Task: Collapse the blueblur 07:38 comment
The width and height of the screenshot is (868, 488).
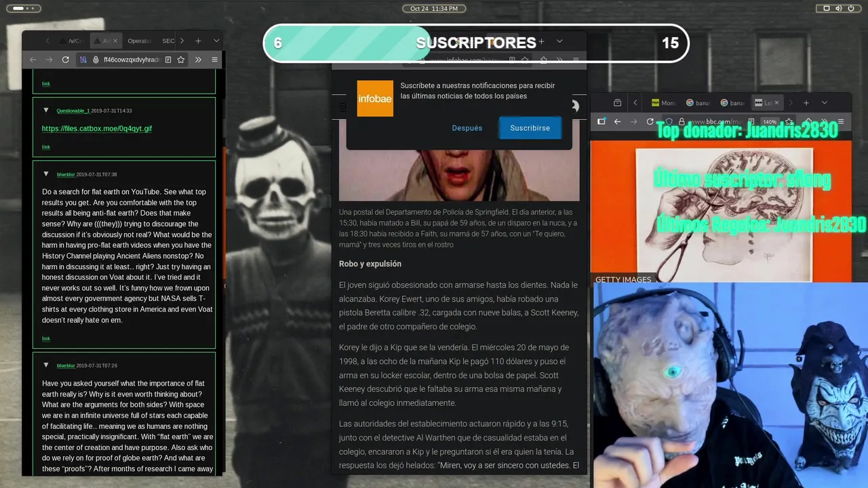Action: pyautogui.click(x=46, y=174)
